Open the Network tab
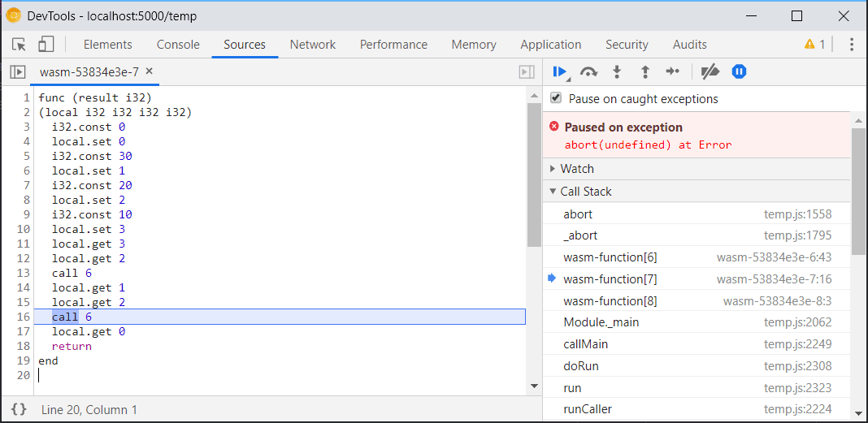The width and height of the screenshot is (868, 423). click(x=312, y=45)
